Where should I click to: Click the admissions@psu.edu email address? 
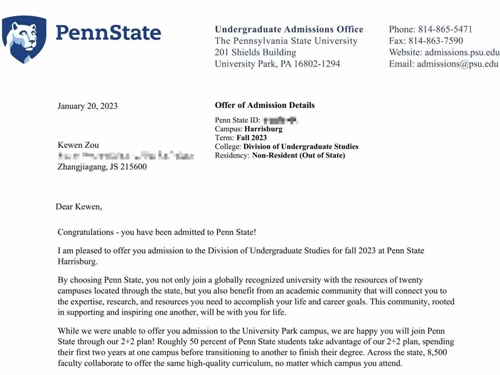click(x=457, y=64)
